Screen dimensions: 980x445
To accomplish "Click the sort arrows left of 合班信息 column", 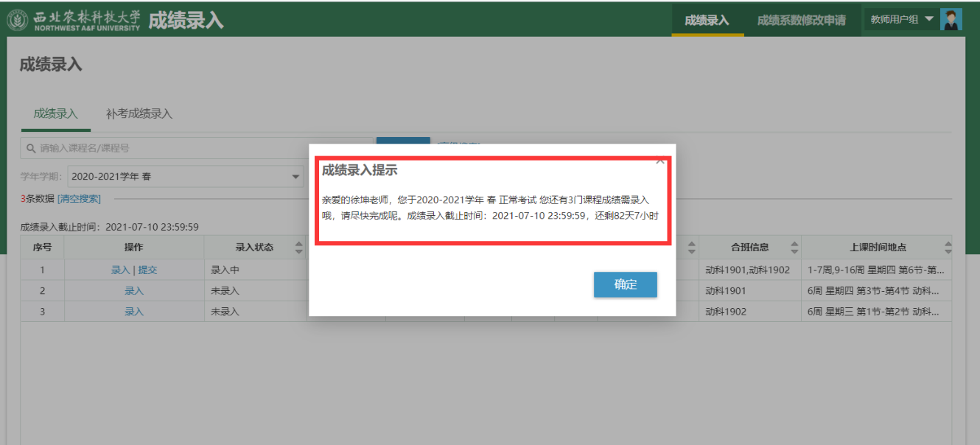I will pyautogui.click(x=691, y=248).
